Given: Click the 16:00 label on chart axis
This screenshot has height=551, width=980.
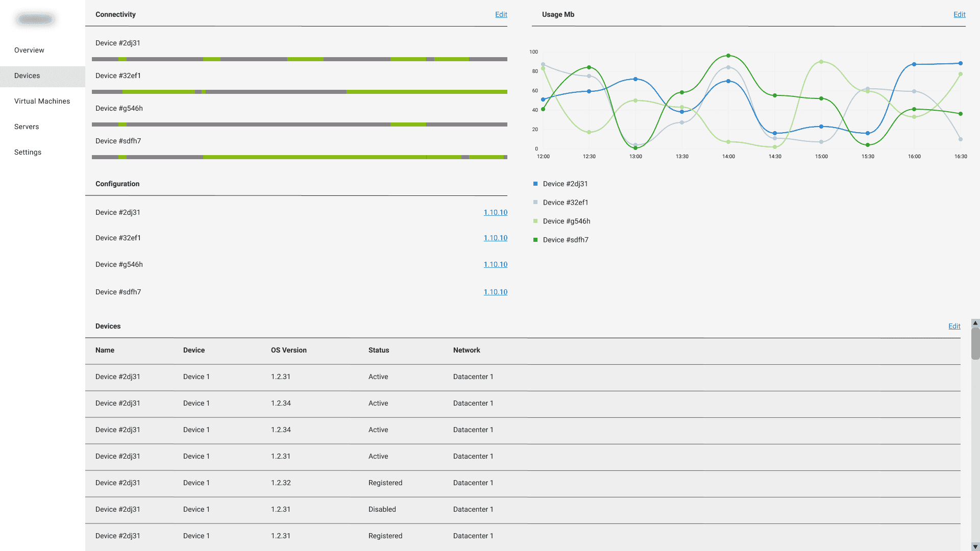Looking at the screenshot, I should (x=914, y=157).
